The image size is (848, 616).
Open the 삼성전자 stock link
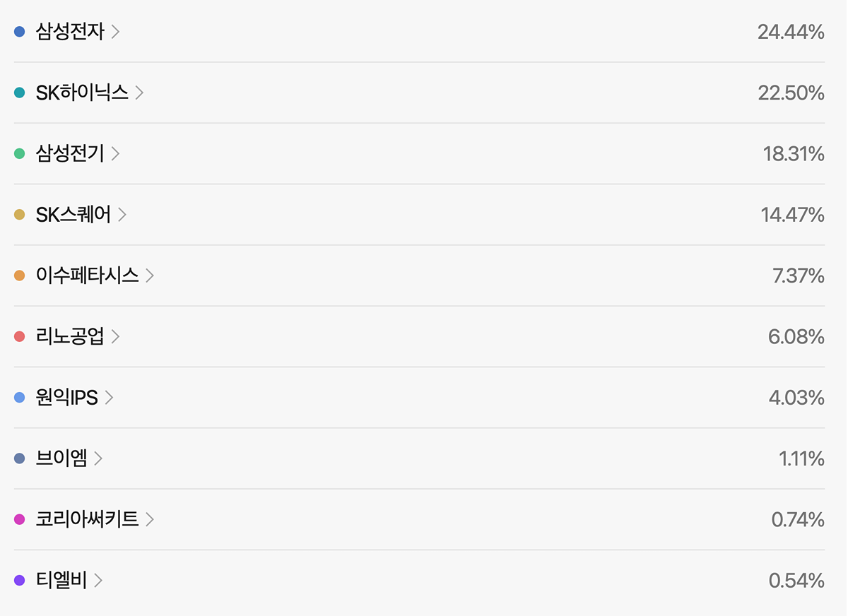(70, 32)
